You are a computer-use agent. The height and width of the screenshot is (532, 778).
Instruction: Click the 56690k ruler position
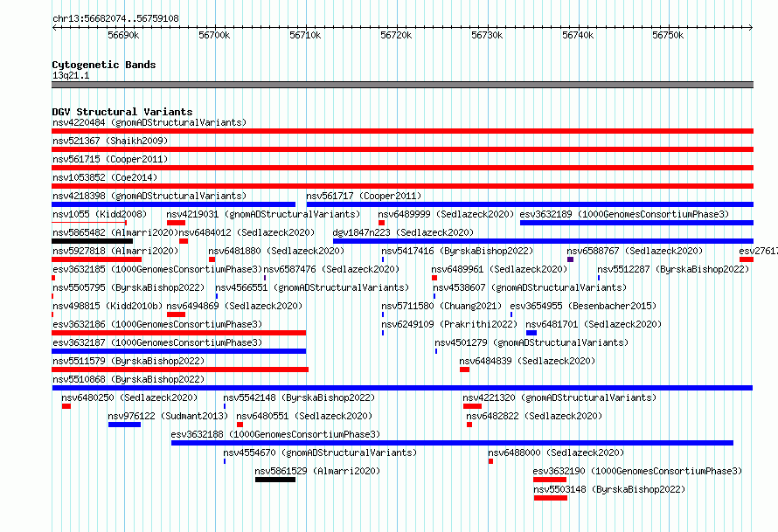coord(123,35)
